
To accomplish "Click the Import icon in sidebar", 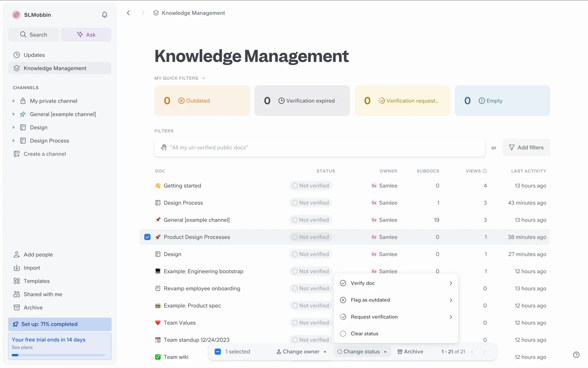I will (x=17, y=268).
